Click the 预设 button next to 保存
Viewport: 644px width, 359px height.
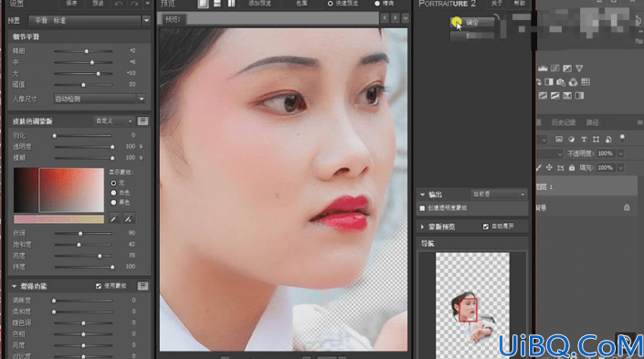(x=98, y=4)
